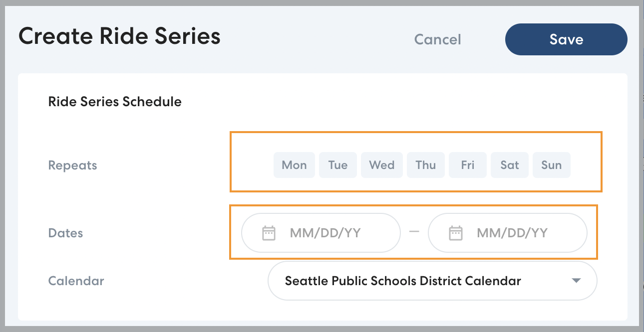The width and height of the screenshot is (644, 332).
Task: Enable repeat on Tue
Action: pos(338,165)
